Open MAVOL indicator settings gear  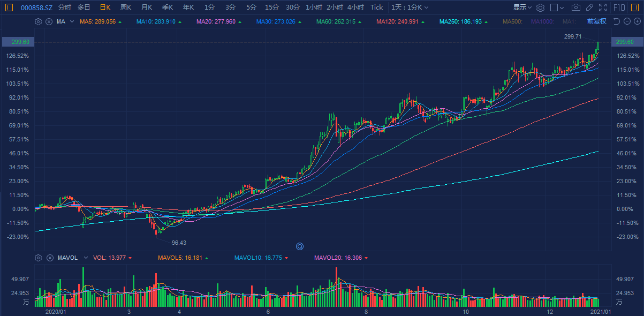38,258
